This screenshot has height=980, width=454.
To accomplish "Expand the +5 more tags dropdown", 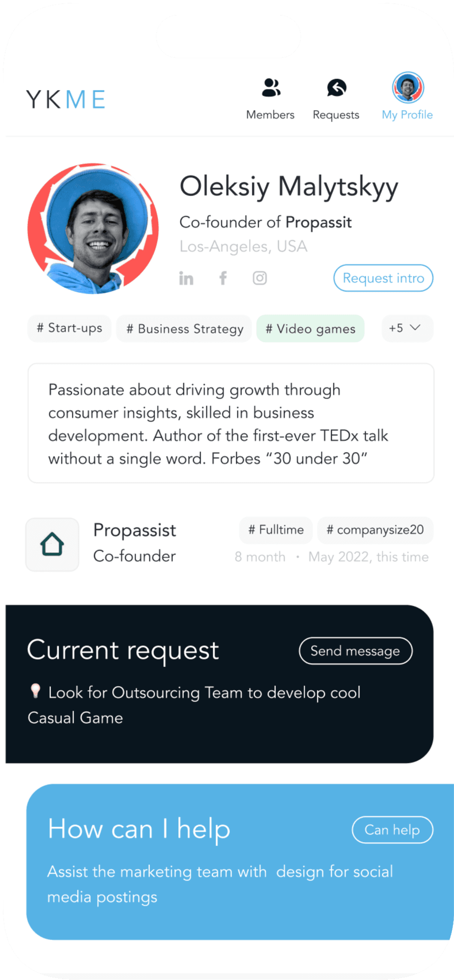I will [x=407, y=328].
